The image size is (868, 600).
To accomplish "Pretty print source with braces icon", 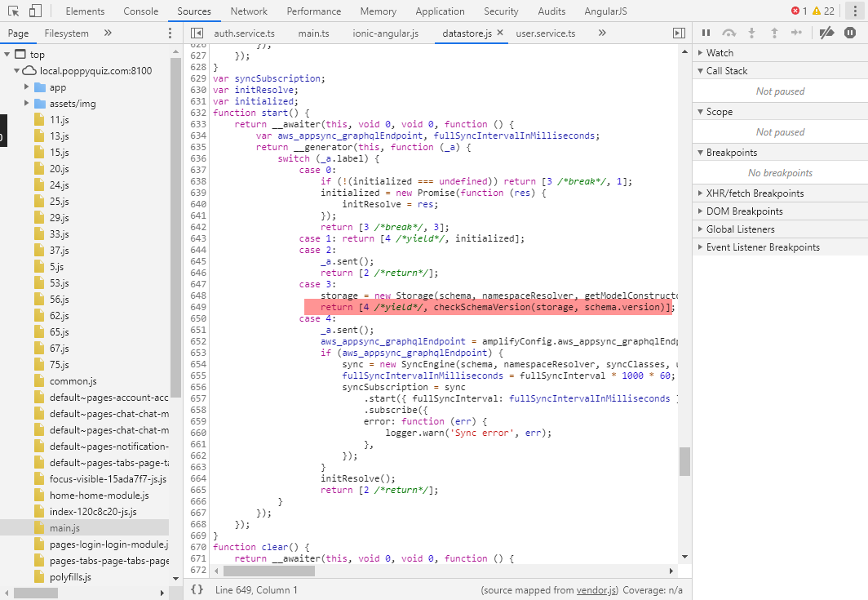I will pyautogui.click(x=197, y=589).
